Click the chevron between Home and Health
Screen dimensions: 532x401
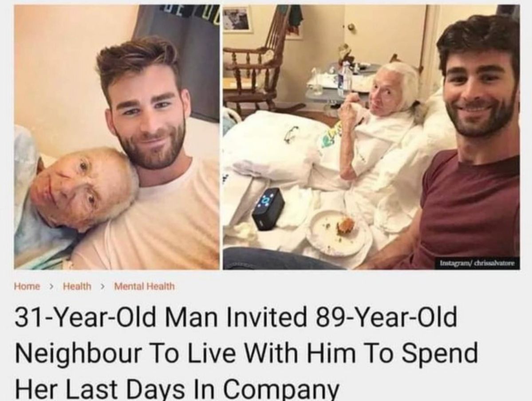pyautogui.click(x=51, y=286)
